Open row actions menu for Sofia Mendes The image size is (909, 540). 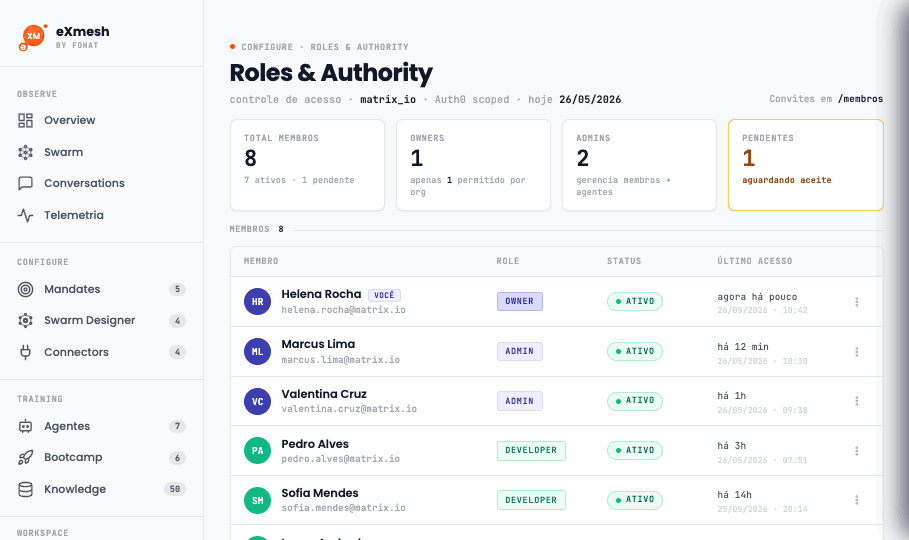[856, 500]
